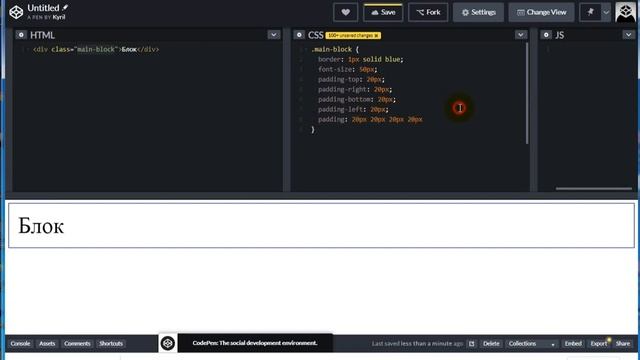Click the CSS editor vertical scrollbar

tap(527, 94)
